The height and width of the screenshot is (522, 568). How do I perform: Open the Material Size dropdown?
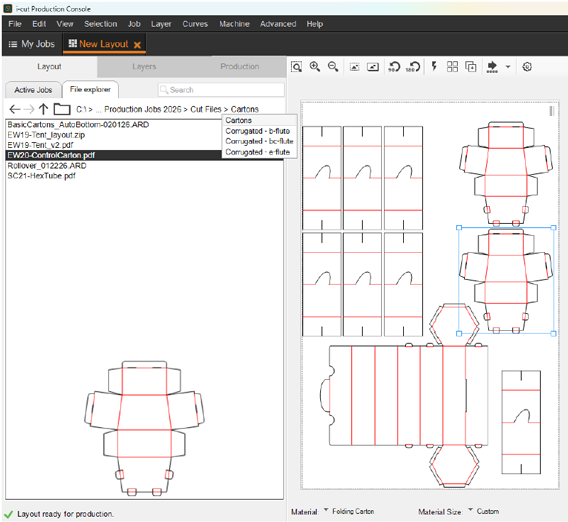point(470,510)
